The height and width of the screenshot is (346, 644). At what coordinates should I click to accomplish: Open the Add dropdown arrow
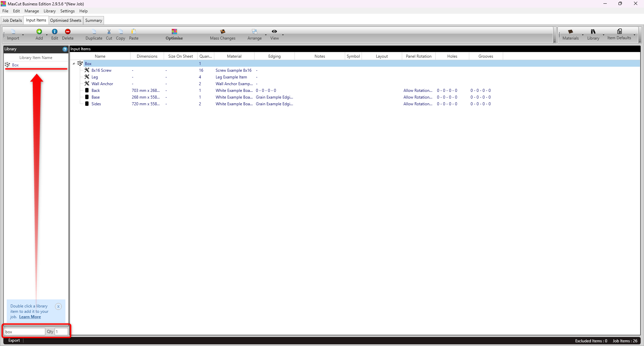(x=47, y=35)
